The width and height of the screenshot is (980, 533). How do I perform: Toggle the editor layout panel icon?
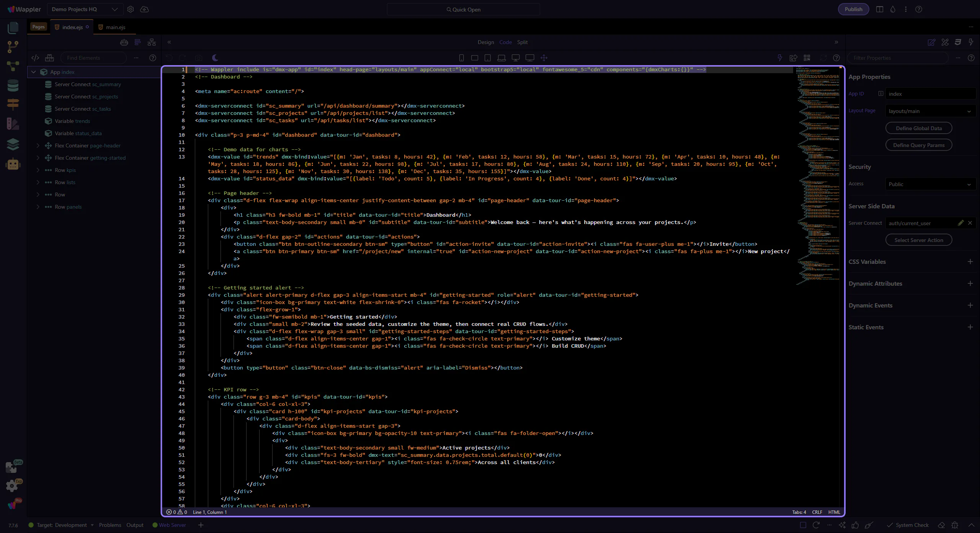(880, 9)
